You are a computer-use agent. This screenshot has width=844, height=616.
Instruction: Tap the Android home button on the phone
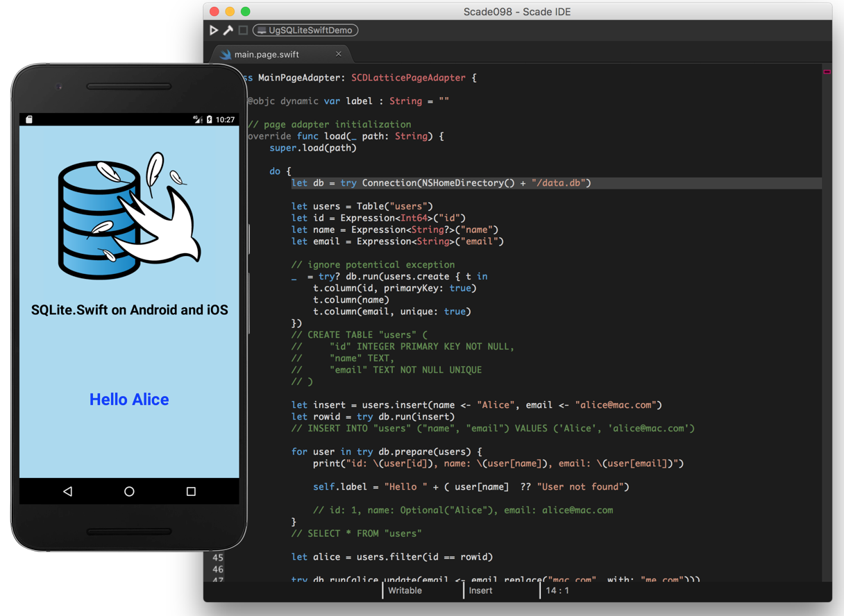(x=129, y=491)
